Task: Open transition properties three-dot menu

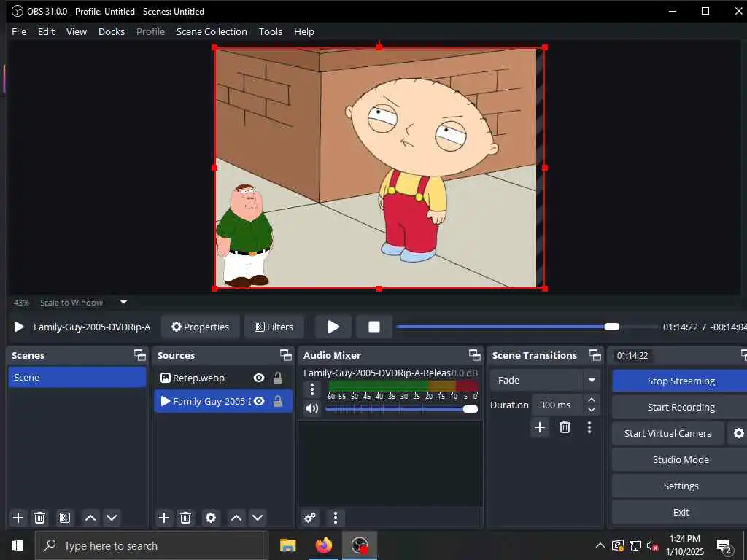Action: (589, 427)
